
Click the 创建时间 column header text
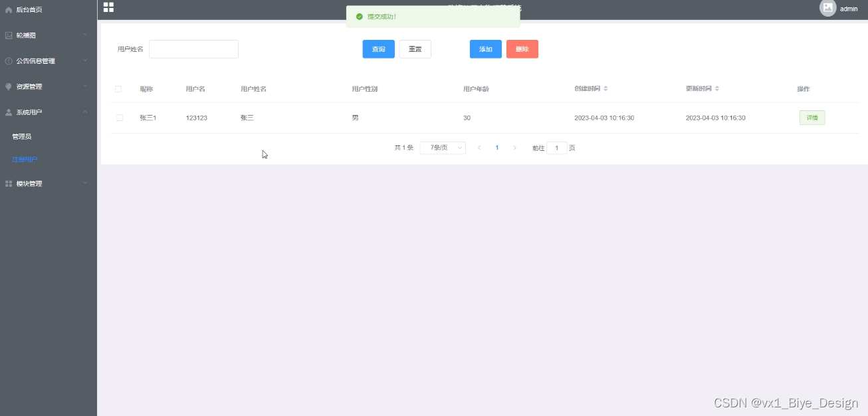tap(588, 89)
